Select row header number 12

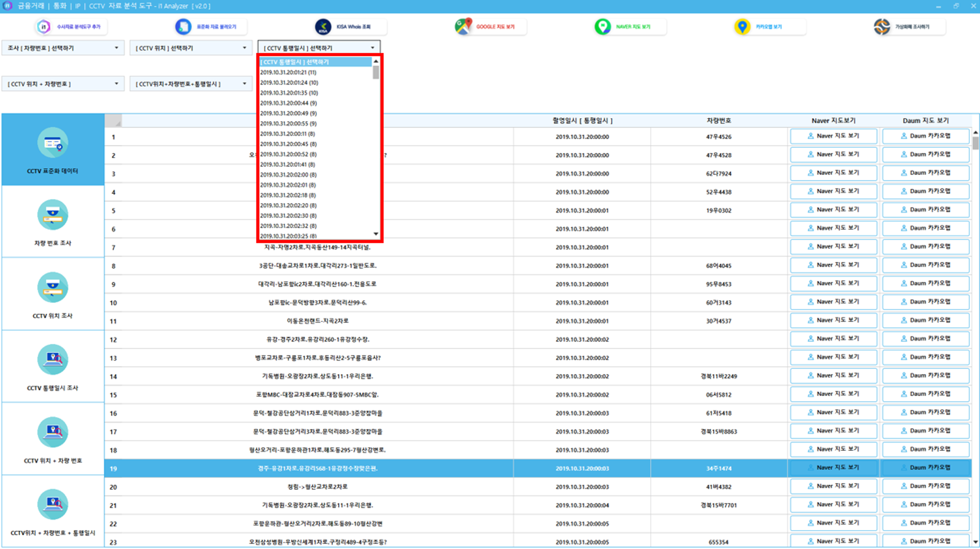113,340
